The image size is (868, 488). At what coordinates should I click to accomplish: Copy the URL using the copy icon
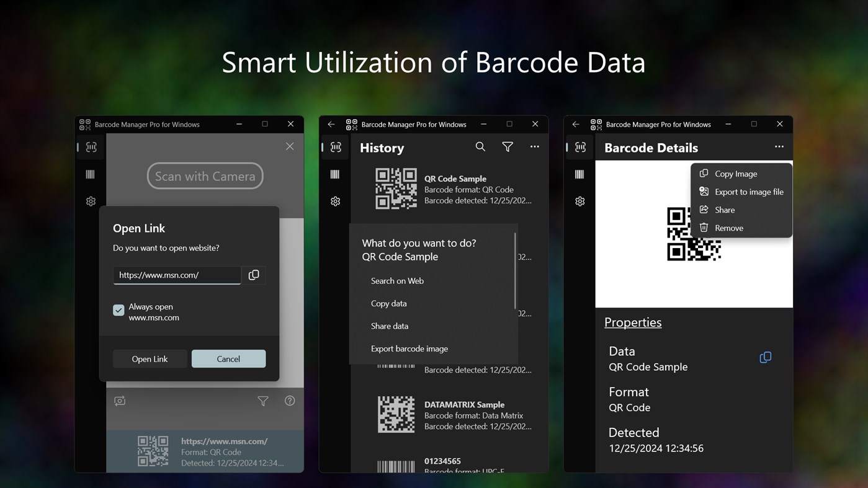click(254, 275)
